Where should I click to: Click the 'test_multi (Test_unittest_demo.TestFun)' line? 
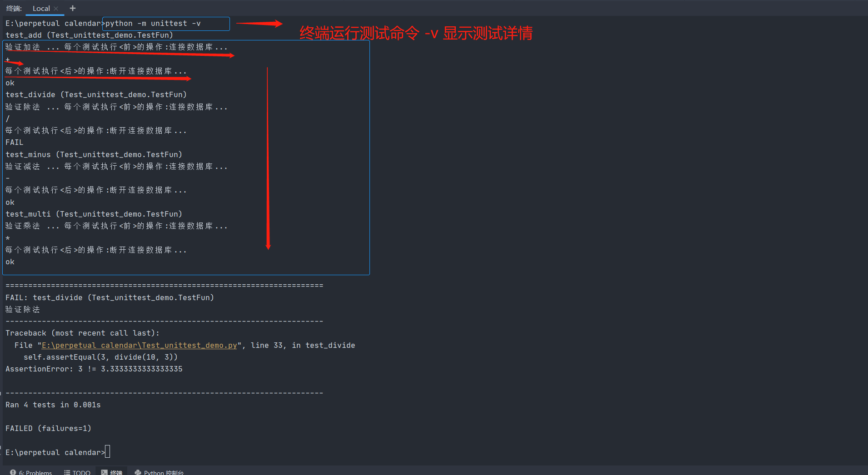(94, 214)
